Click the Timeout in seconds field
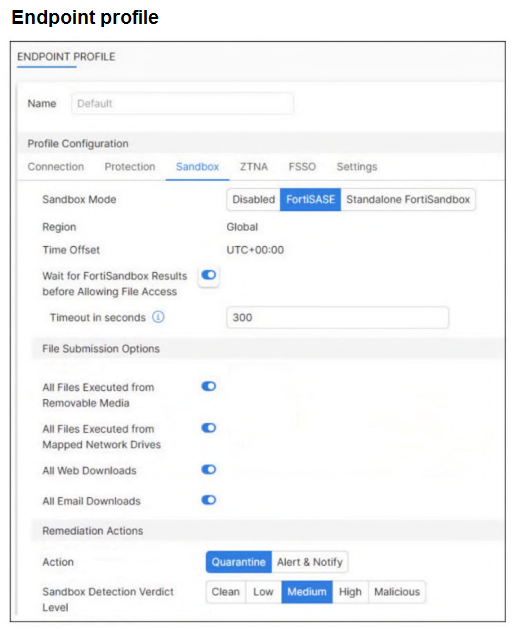The width and height of the screenshot is (515, 629). pos(337,317)
